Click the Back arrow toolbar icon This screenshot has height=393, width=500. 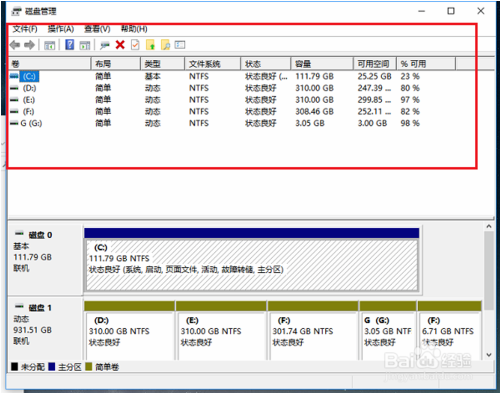[15, 45]
